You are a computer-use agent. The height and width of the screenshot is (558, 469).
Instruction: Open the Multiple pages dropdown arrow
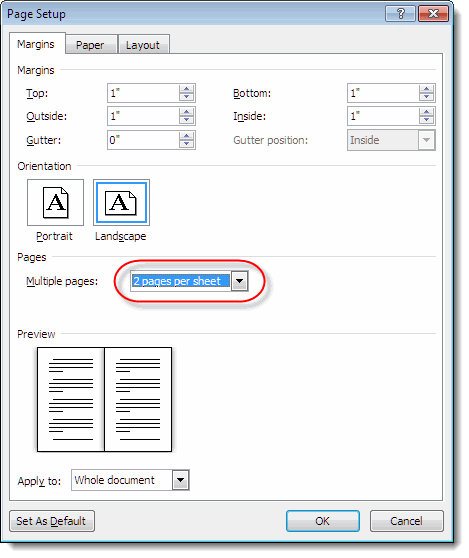click(239, 281)
